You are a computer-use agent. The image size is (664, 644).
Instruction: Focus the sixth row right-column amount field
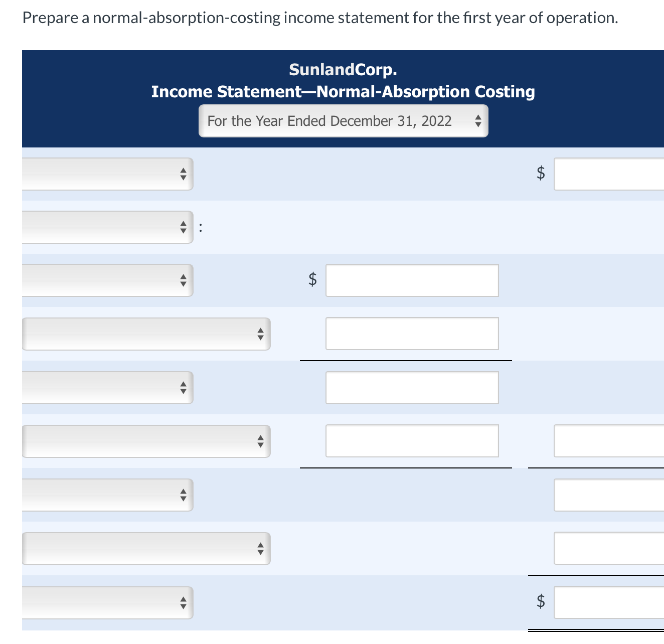click(609, 441)
